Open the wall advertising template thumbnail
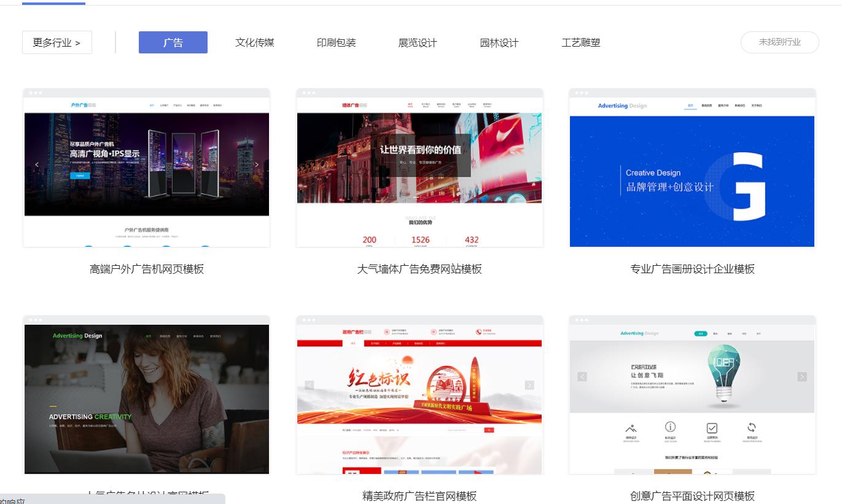Image resolution: width=842 pixels, height=504 pixels. pyautogui.click(x=419, y=167)
